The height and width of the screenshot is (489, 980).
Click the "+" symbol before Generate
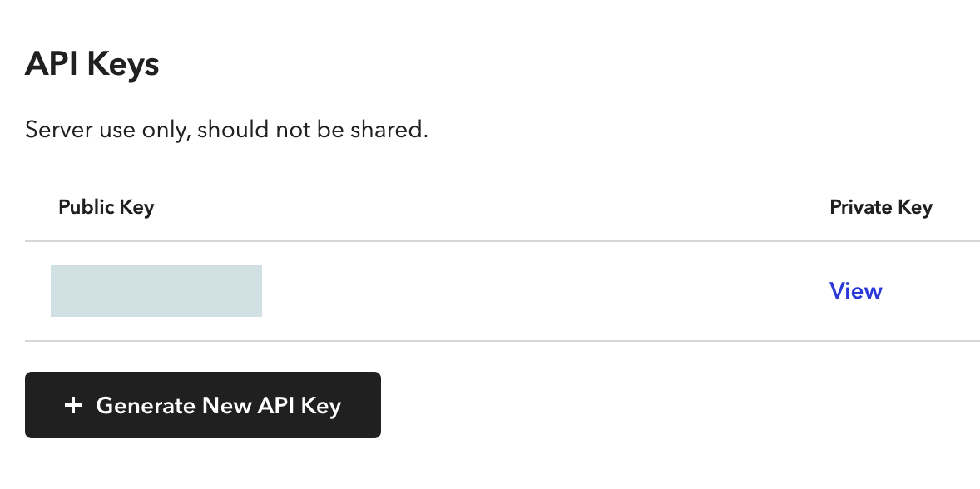[73, 405]
